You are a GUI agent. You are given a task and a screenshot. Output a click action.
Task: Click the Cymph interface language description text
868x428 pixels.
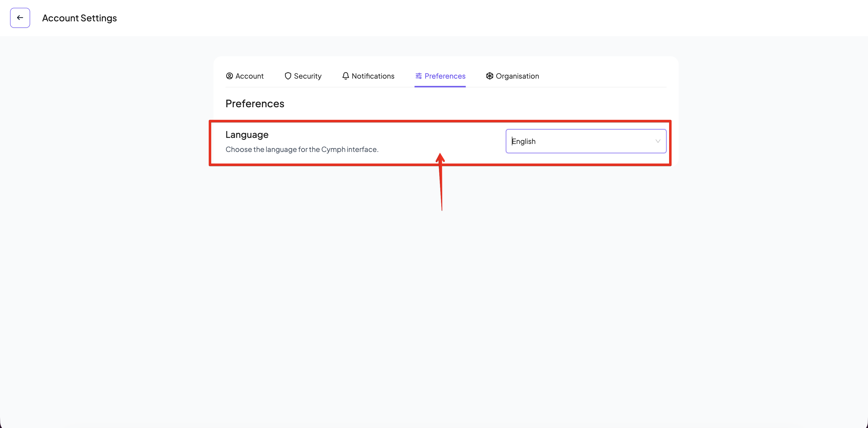pos(302,149)
